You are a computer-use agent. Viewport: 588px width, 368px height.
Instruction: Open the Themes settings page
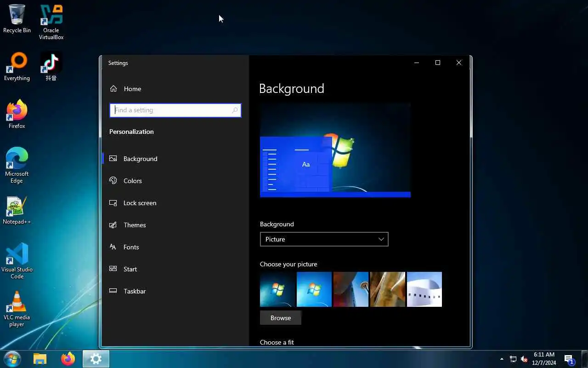click(x=175, y=225)
